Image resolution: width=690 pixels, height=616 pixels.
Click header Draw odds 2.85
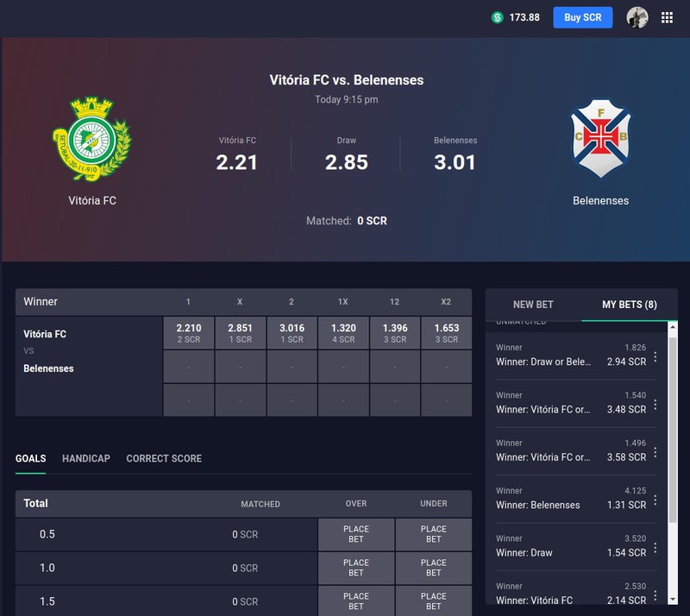347,162
